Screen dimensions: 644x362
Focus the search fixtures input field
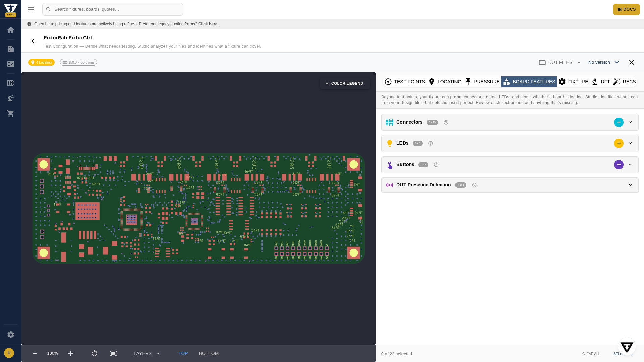point(113,9)
